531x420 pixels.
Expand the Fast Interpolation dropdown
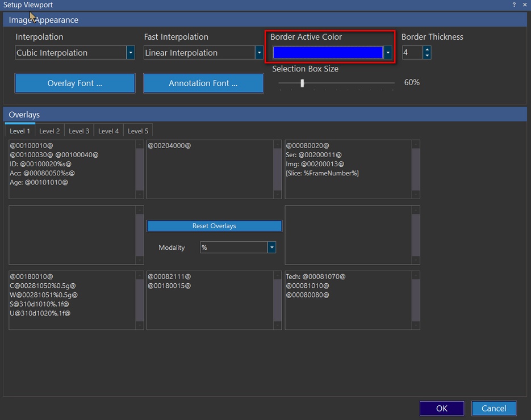pos(259,53)
